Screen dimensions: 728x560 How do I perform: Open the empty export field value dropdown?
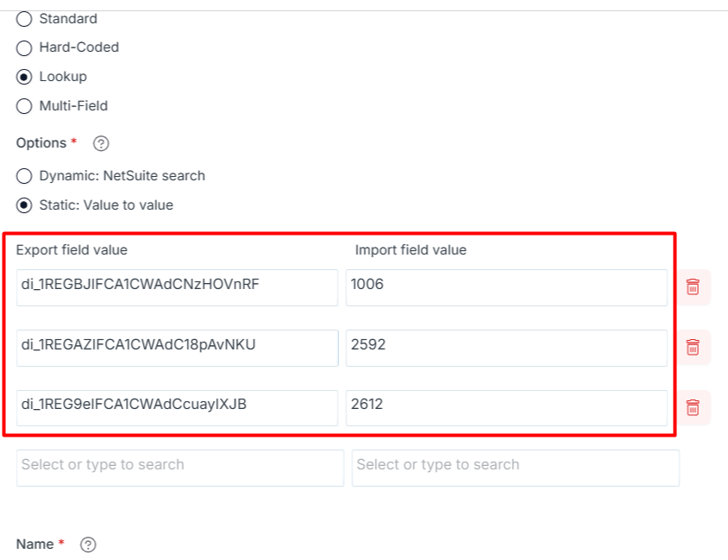[180, 468]
